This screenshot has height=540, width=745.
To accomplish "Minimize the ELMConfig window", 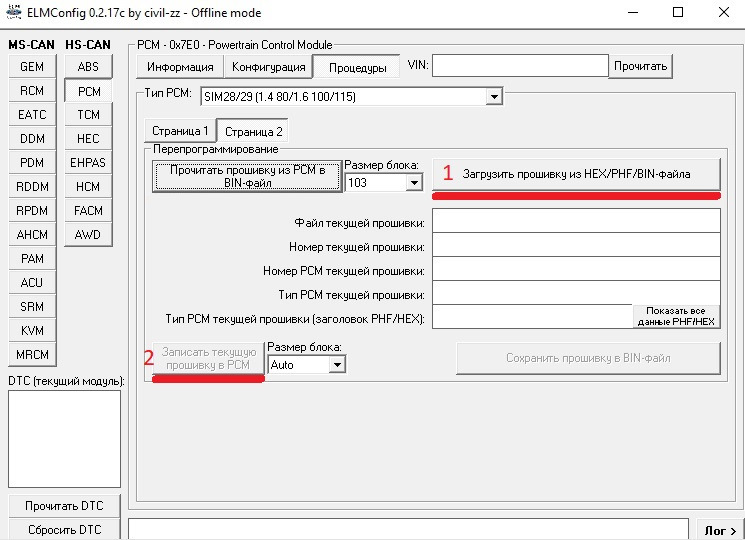I will (633, 12).
